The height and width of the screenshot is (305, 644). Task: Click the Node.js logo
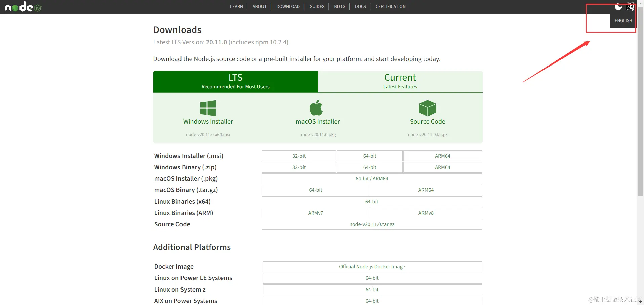[x=23, y=7]
